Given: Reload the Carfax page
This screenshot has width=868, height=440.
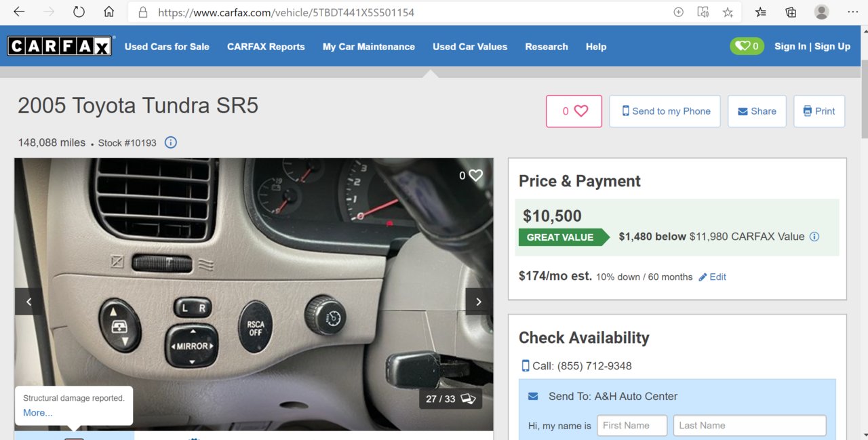Looking at the screenshot, I should (79, 12).
